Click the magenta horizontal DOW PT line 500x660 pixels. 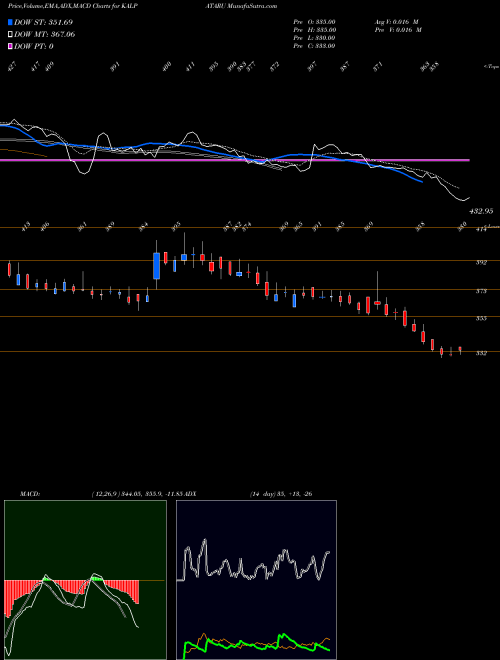pos(234,160)
